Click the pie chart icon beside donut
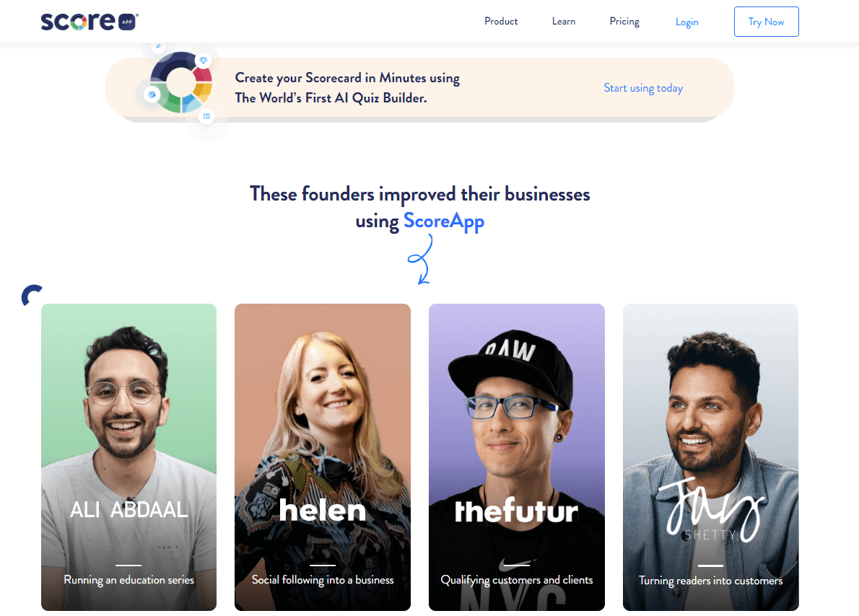 click(152, 94)
